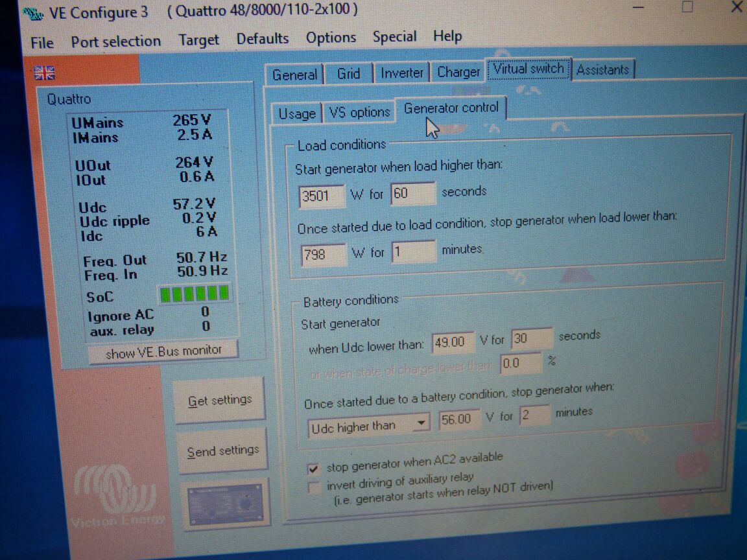The image size is (747, 560).
Task: Click the Get settings button
Action: pos(220,401)
